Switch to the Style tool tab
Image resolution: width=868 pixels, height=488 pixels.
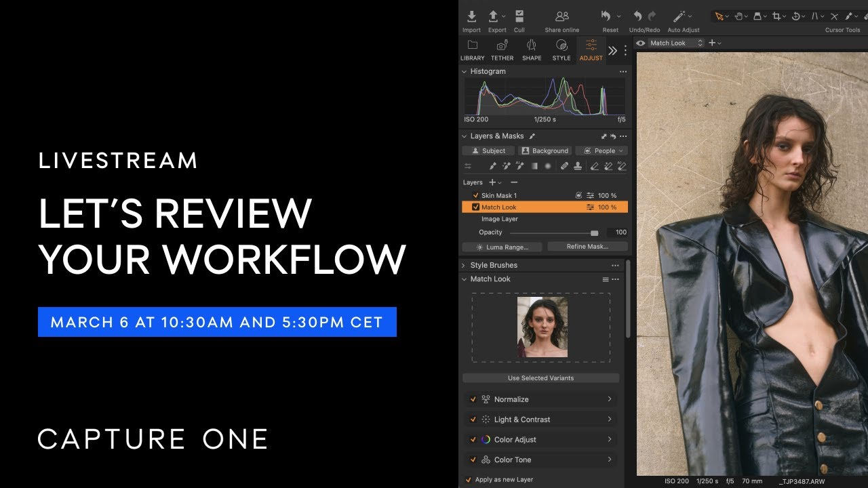561,50
